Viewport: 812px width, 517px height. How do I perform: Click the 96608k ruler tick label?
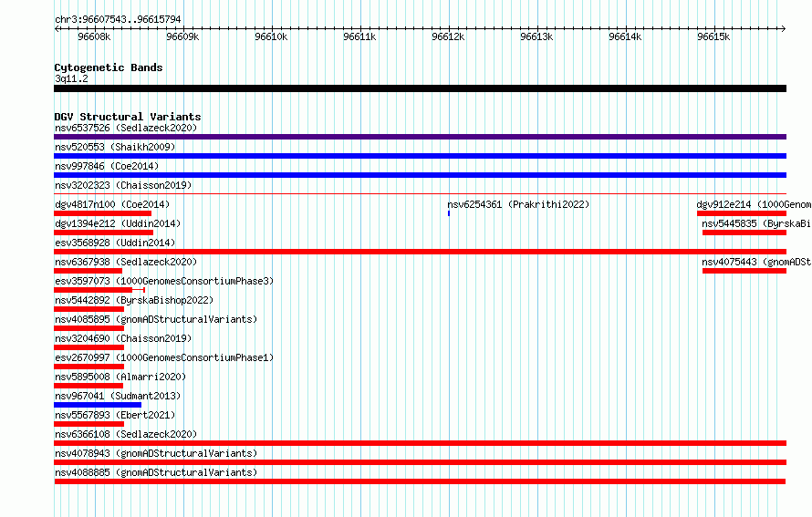pyautogui.click(x=94, y=36)
